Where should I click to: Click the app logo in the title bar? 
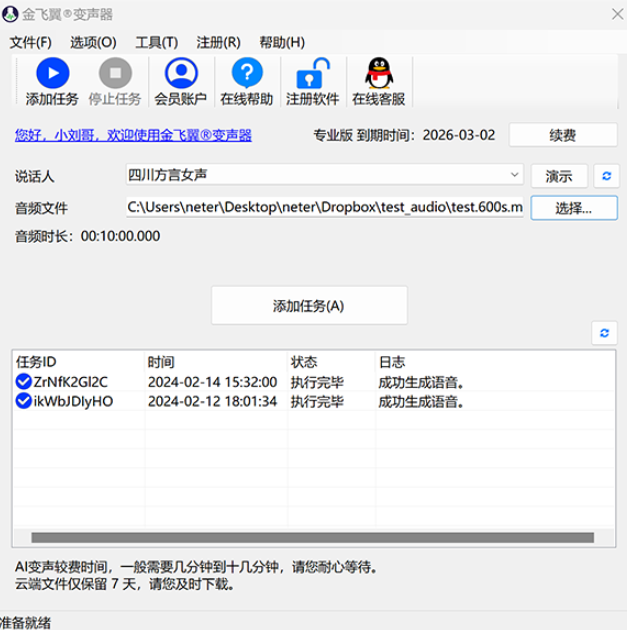click(x=10, y=14)
